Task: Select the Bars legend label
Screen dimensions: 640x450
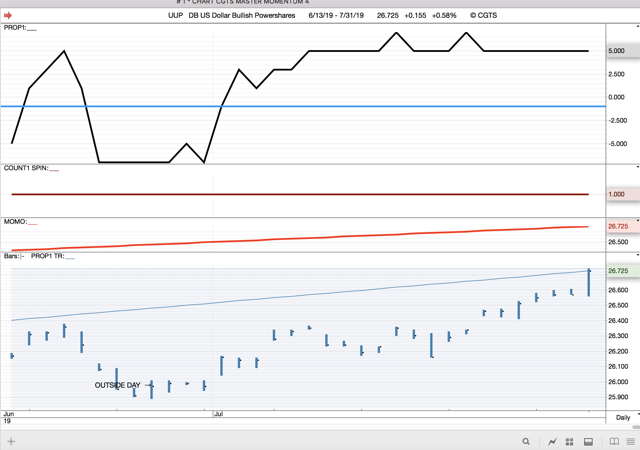Action: [x=11, y=256]
